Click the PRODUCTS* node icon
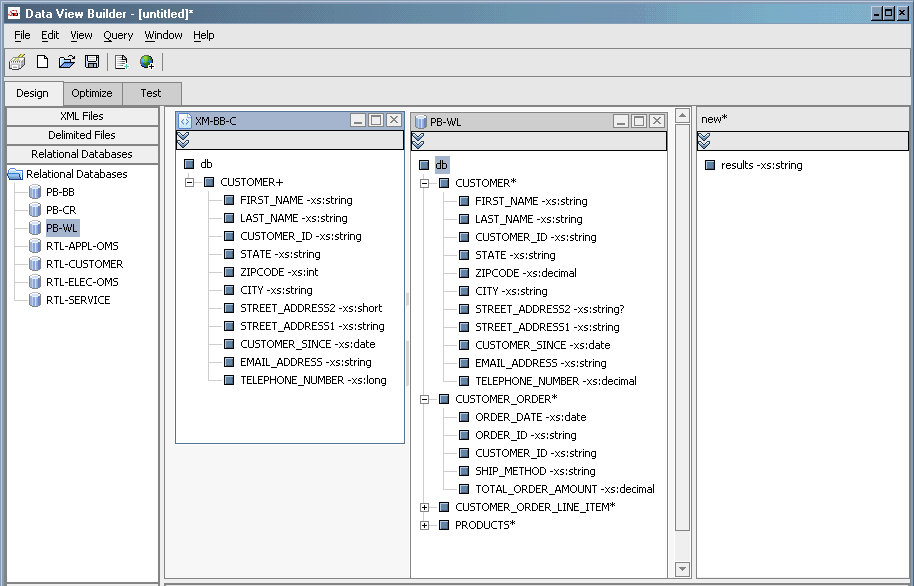 click(x=444, y=525)
